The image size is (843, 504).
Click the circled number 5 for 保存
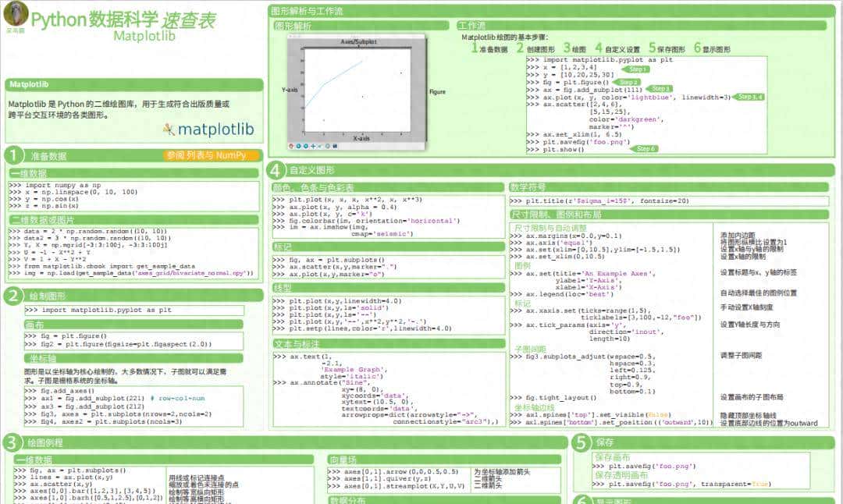click(x=581, y=442)
